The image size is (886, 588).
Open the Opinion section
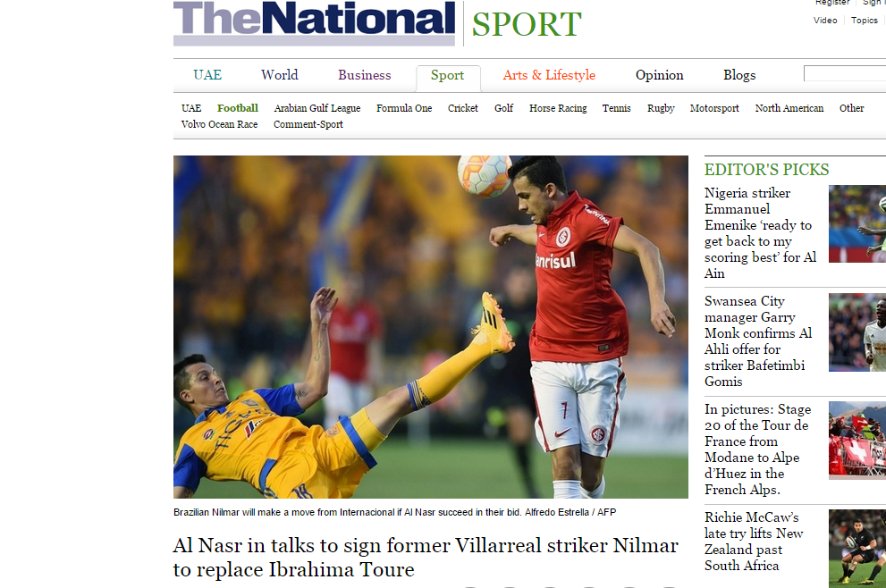(660, 75)
